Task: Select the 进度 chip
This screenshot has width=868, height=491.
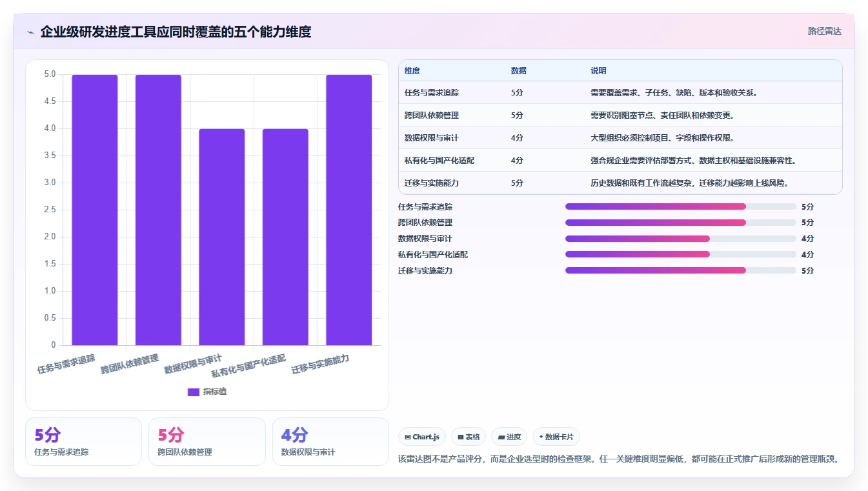Action: point(509,437)
